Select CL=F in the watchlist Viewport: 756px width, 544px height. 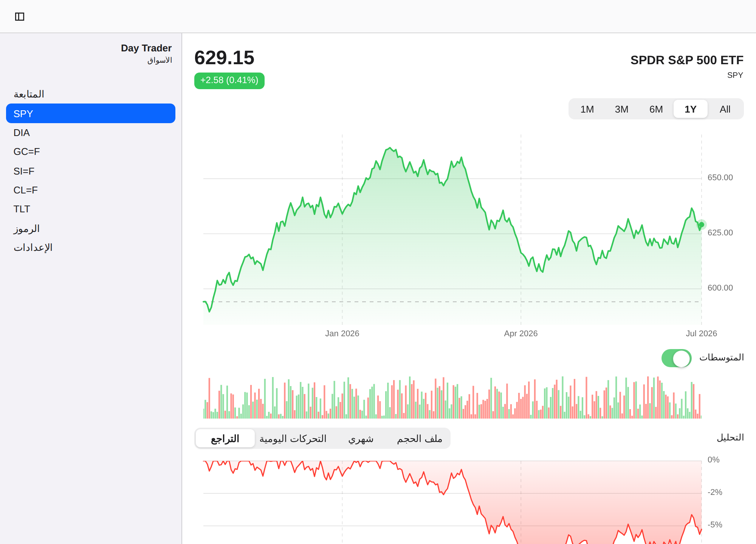91,190
